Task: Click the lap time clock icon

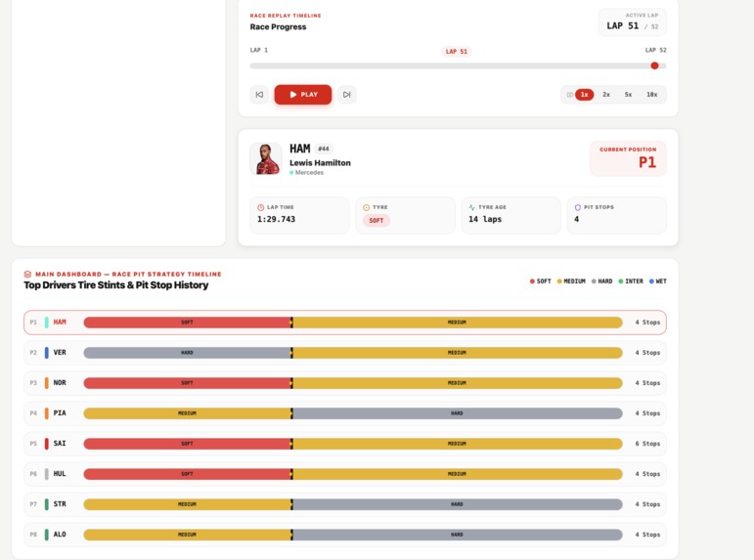Action: pyautogui.click(x=261, y=207)
